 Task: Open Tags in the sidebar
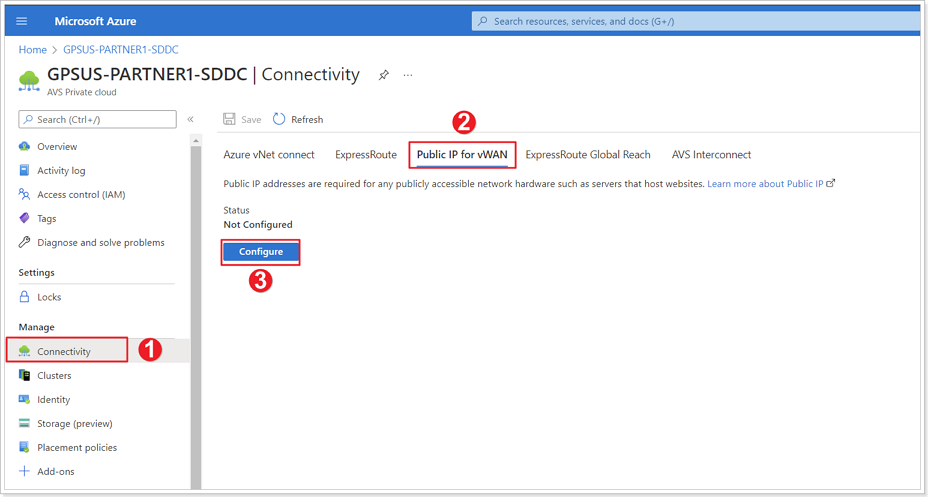pyautogui.click(x=47, y=219)
